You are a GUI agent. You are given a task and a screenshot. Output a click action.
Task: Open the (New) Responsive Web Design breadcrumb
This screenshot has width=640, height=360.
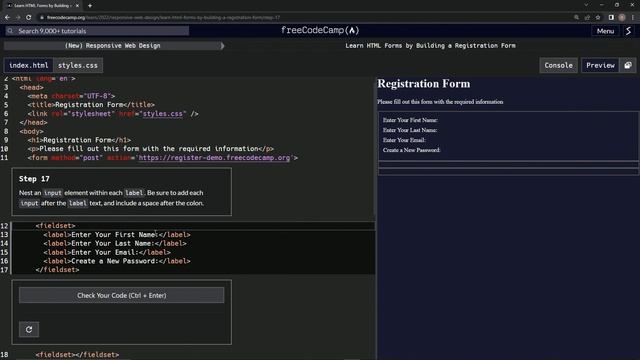click(x=113, y=46)
